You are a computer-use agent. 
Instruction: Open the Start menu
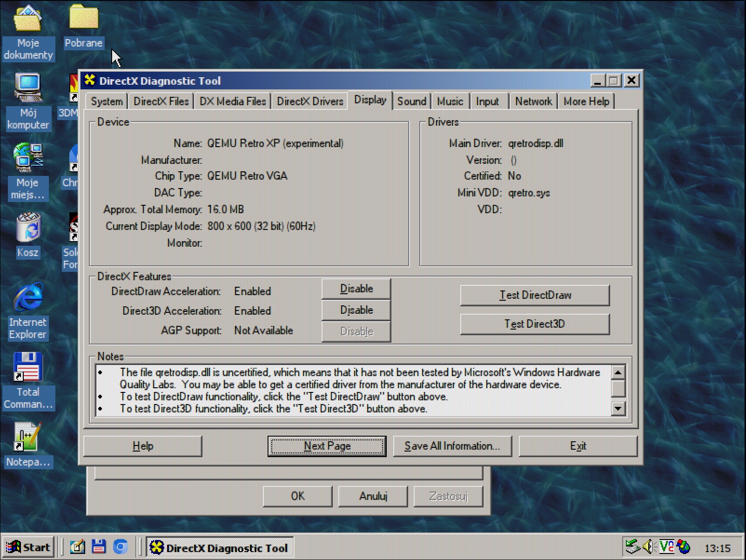point(29,547)
